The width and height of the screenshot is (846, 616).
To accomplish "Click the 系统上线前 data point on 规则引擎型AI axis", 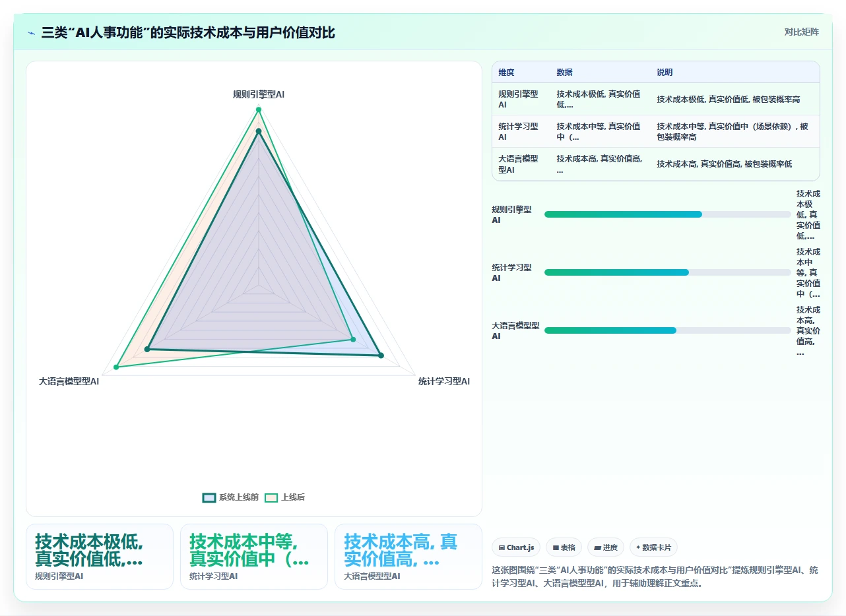I will 259,131.
